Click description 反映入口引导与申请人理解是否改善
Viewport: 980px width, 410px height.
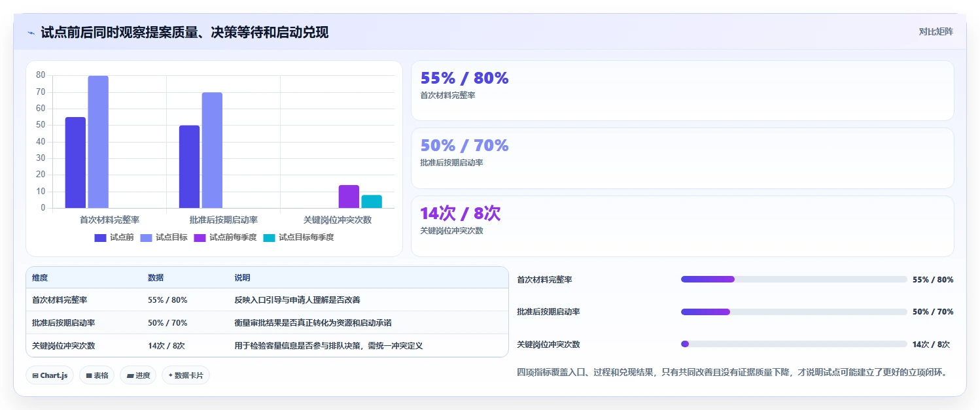(297, 300)
